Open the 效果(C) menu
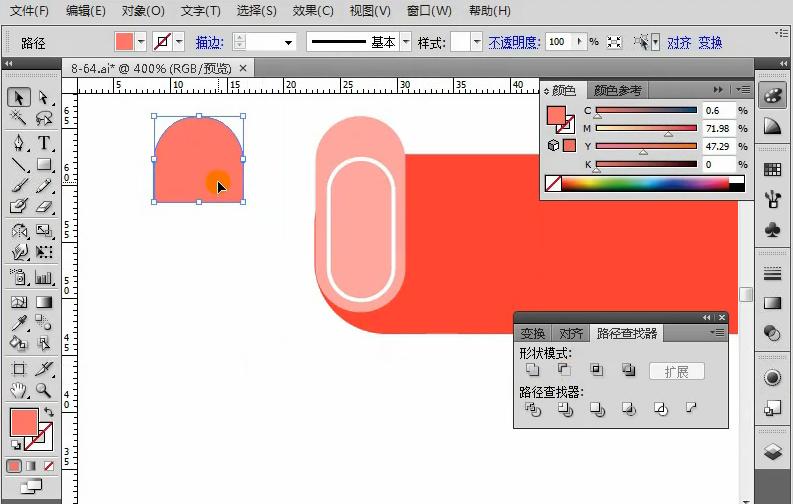Screen dimensions: 793x504 (x=313, y=11)
